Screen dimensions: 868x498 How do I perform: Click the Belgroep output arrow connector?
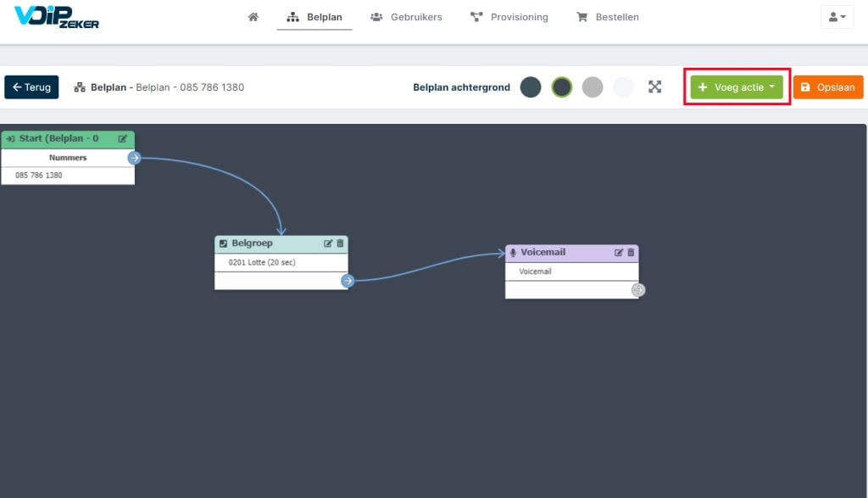point(348,281)
